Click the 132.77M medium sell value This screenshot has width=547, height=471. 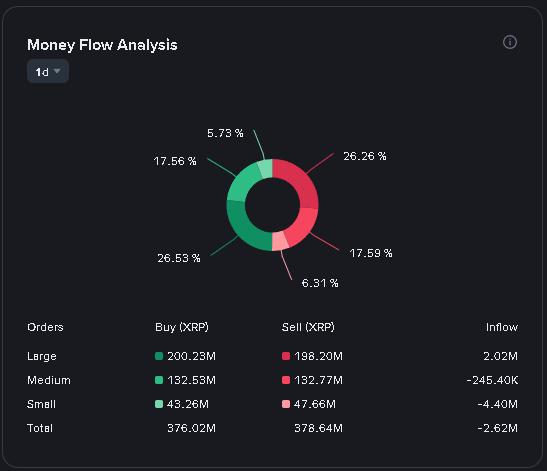[x=319, y=380]
